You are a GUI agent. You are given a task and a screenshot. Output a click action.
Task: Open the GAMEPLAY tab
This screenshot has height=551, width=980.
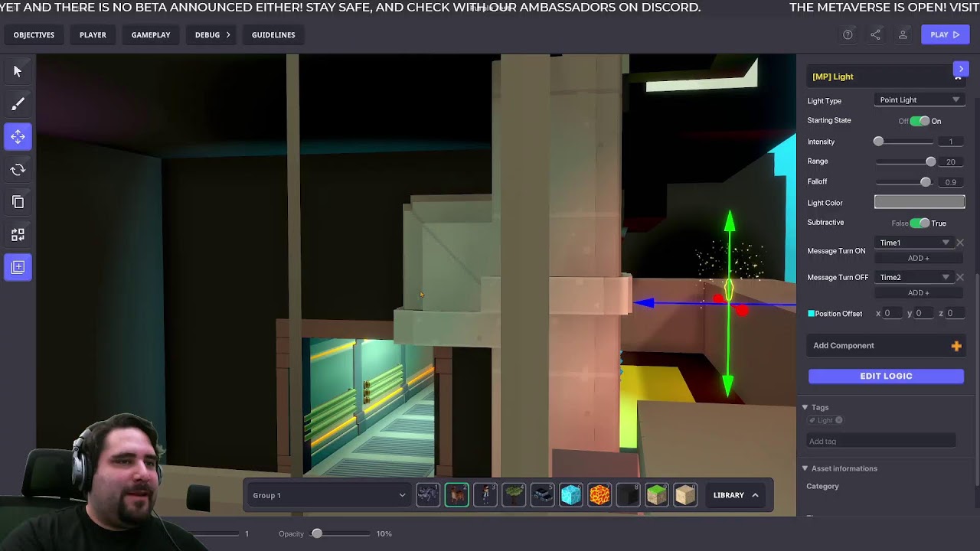pos(151,34)
